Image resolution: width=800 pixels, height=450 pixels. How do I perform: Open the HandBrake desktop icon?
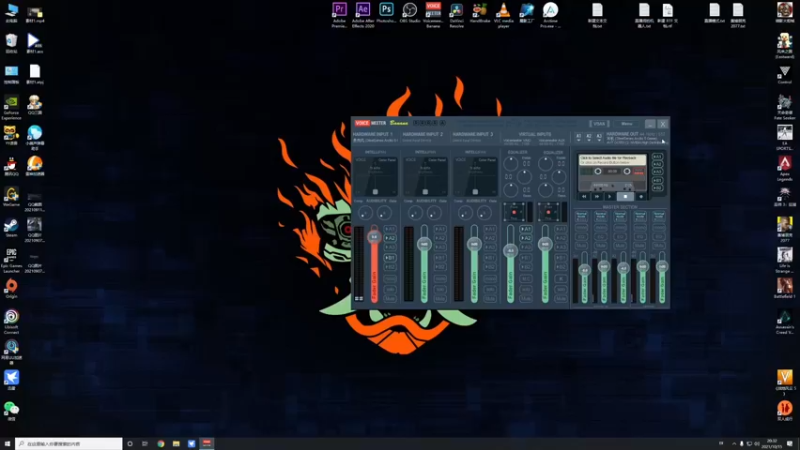click(x=480, y=13)
